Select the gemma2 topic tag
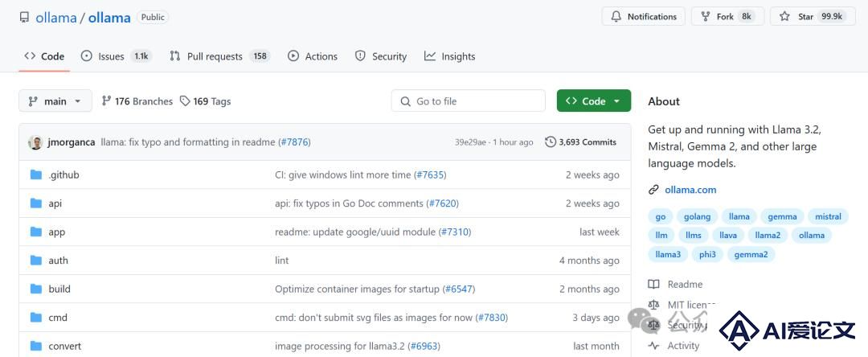The image size is (868, 357). (751, 255)
